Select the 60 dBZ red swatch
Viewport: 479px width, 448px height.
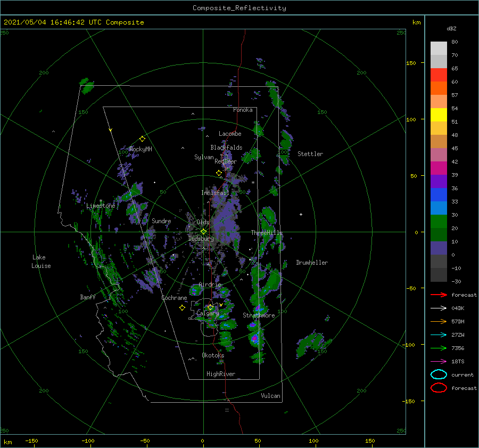(x=439, y=75)
